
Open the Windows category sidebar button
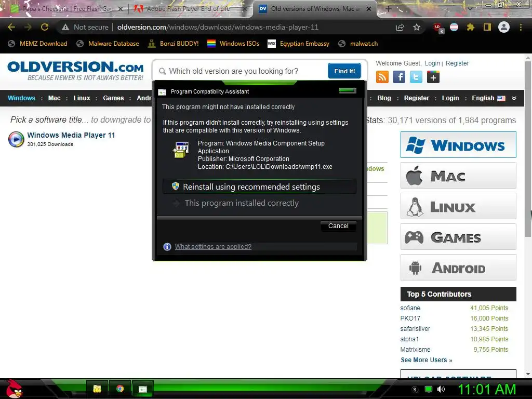point(458,145)
